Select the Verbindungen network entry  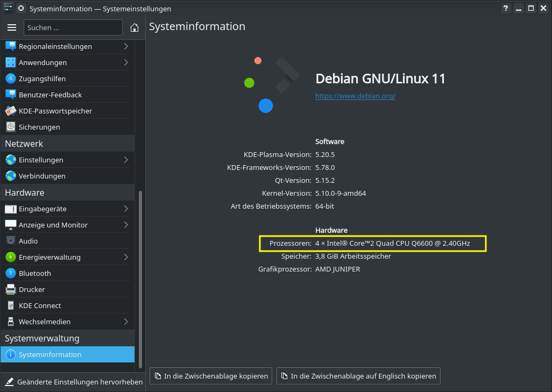[68, 176]
